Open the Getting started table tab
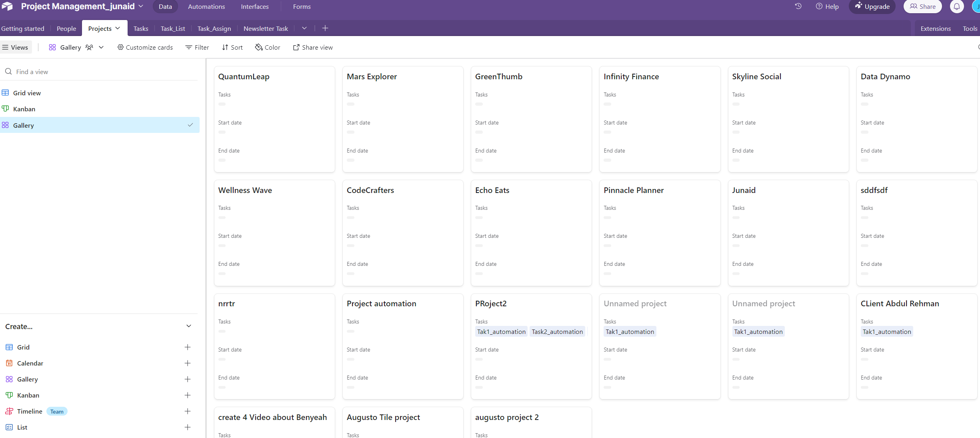This screenshot has height=438, width=980. click(x=23, y=28)
